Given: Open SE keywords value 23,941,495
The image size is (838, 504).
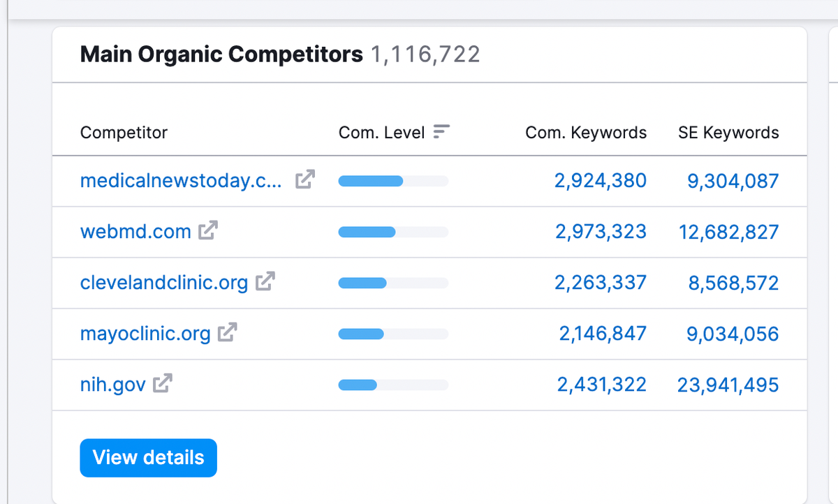Looking at the screenshot, I should pyautogui.click(x=728, y=385).
